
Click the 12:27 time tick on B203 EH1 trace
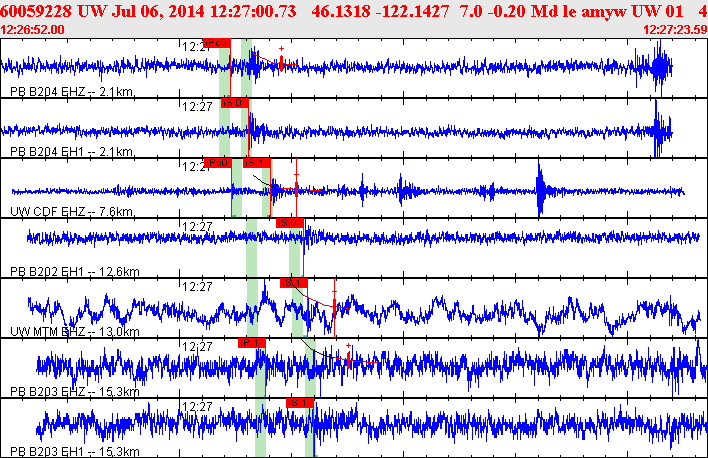click(197, 407)
